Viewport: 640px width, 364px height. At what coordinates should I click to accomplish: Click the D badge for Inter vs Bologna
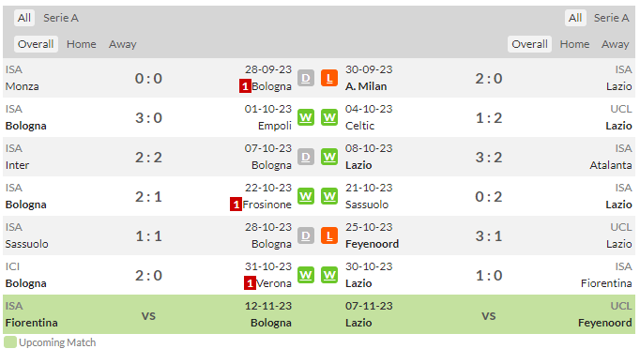click(306, 157)
